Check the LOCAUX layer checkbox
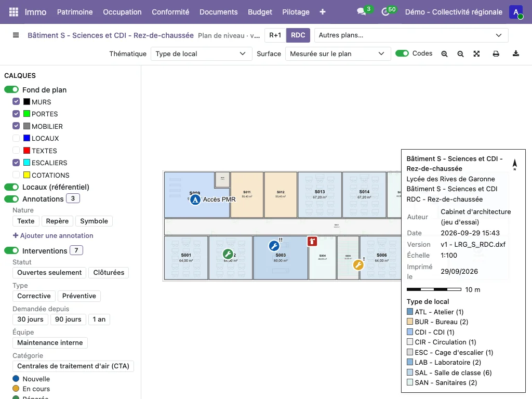532x399 pixels. [16, 138]
